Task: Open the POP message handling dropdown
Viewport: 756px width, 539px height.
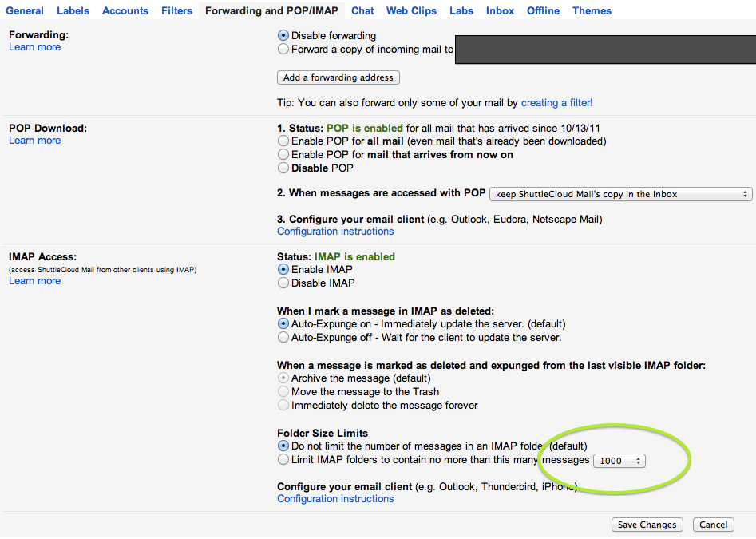Action: (x=620, y=194)
